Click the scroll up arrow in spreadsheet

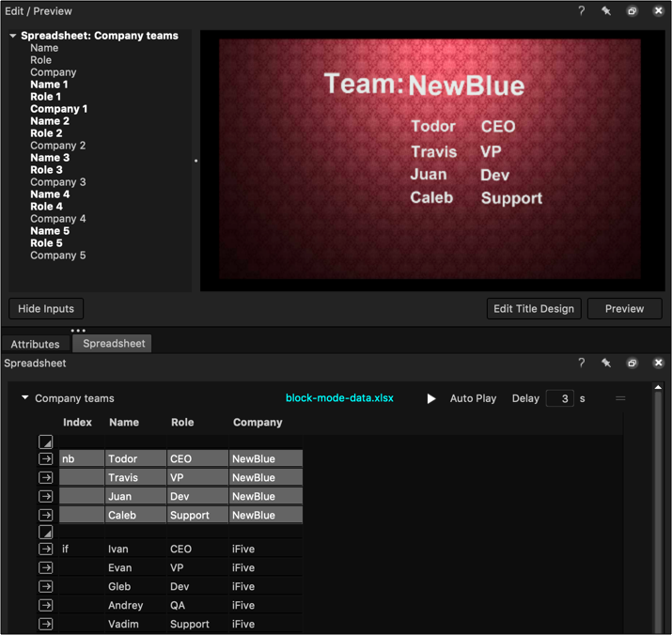[658, 387]
